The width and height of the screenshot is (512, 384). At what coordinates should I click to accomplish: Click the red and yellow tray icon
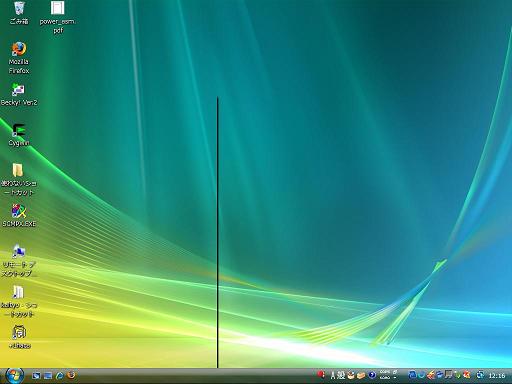tap(467, 375)
